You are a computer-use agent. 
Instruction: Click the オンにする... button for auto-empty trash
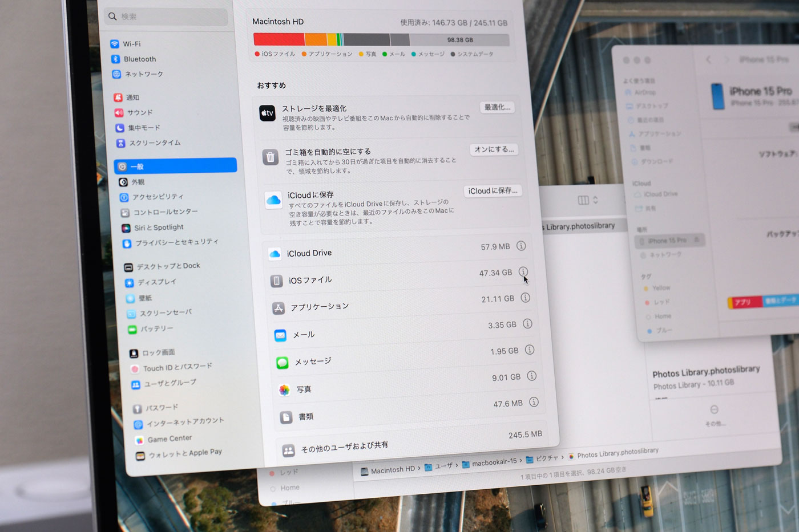pyautogui.click(x=494, y=149)
